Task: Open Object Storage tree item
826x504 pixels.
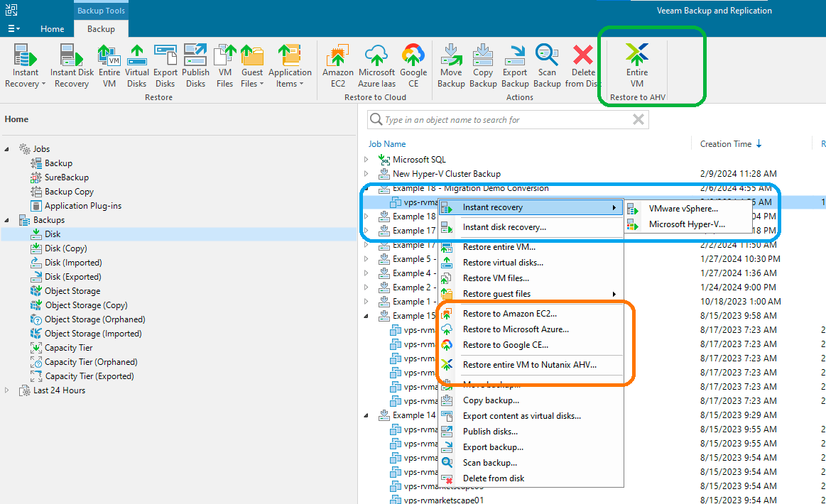Action: pyautogui.click(x=72, y=291)
